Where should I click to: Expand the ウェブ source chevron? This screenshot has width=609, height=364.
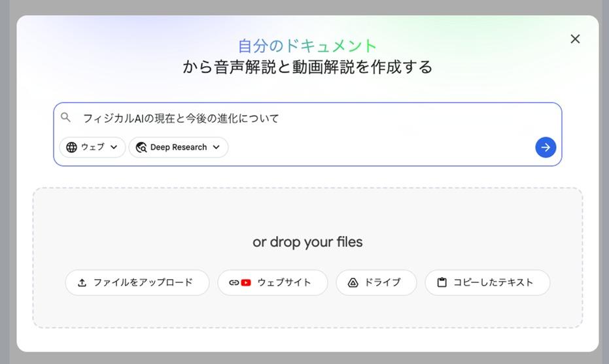pyautogui.click(x=114, y=147)
